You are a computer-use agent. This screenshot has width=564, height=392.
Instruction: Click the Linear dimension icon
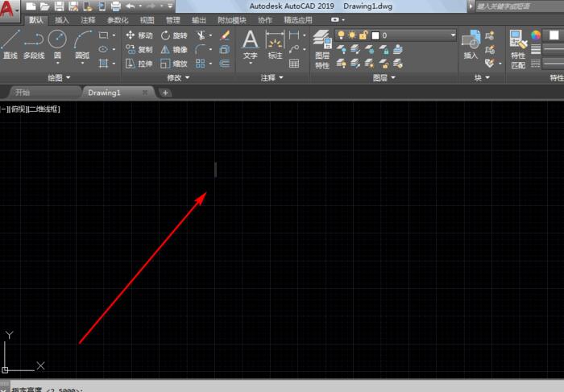[294, 35]
